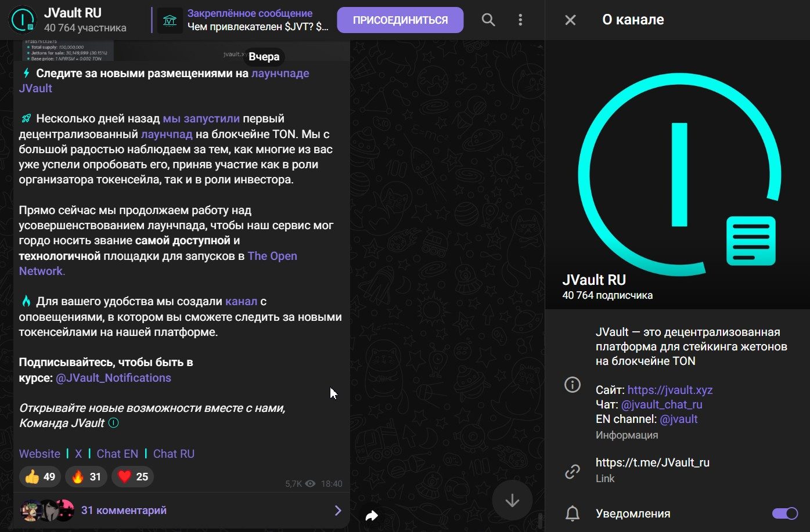React with fire emoji showing 31
This screenshot has width=810, height=532.
[86, 477]
